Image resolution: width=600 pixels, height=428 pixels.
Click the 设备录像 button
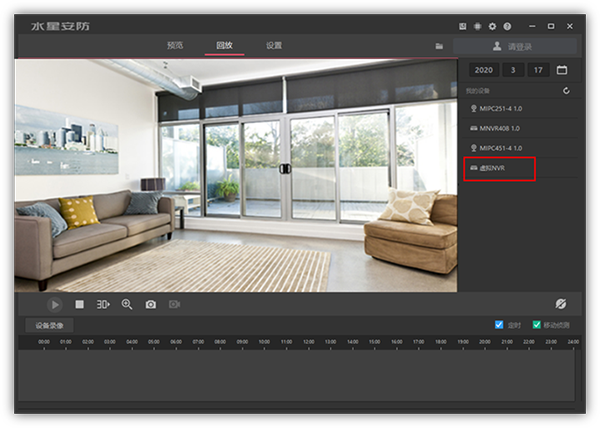coord(49,325)
